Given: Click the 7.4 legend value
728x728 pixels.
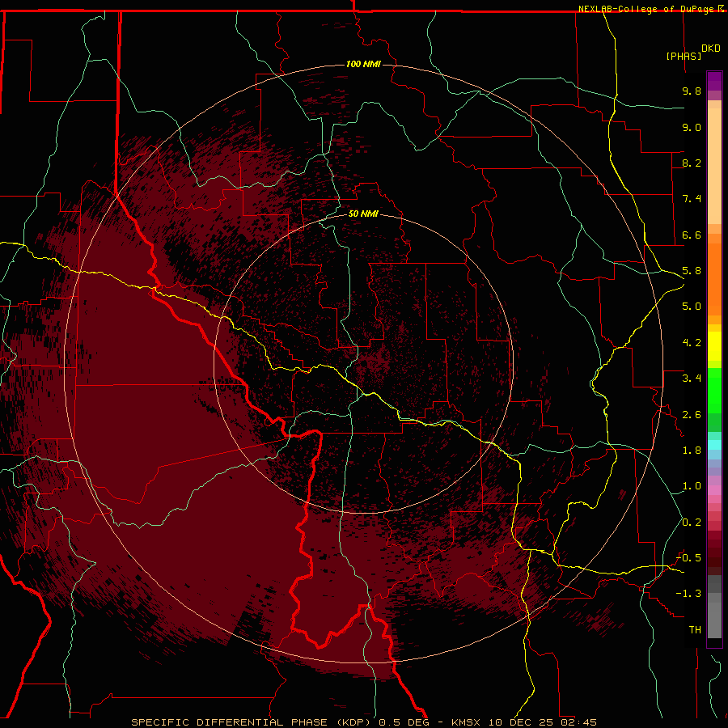Looking at the screenshot, I should (x=692, y=199).
